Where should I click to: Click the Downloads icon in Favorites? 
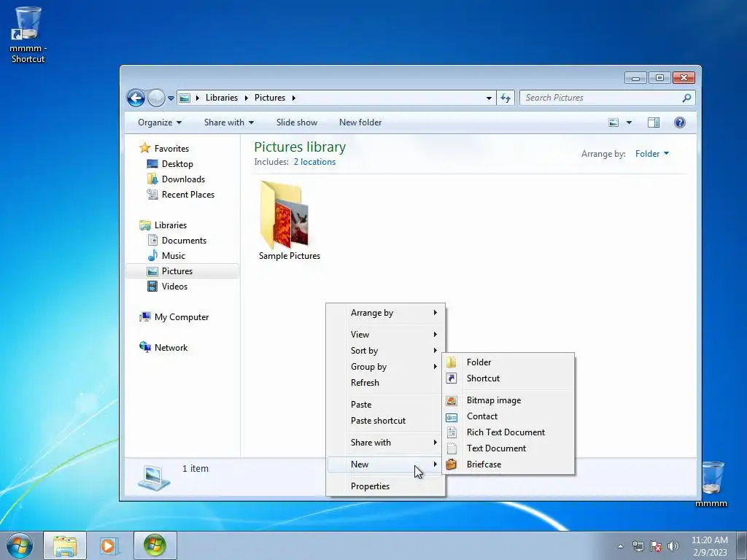point(152,179)
